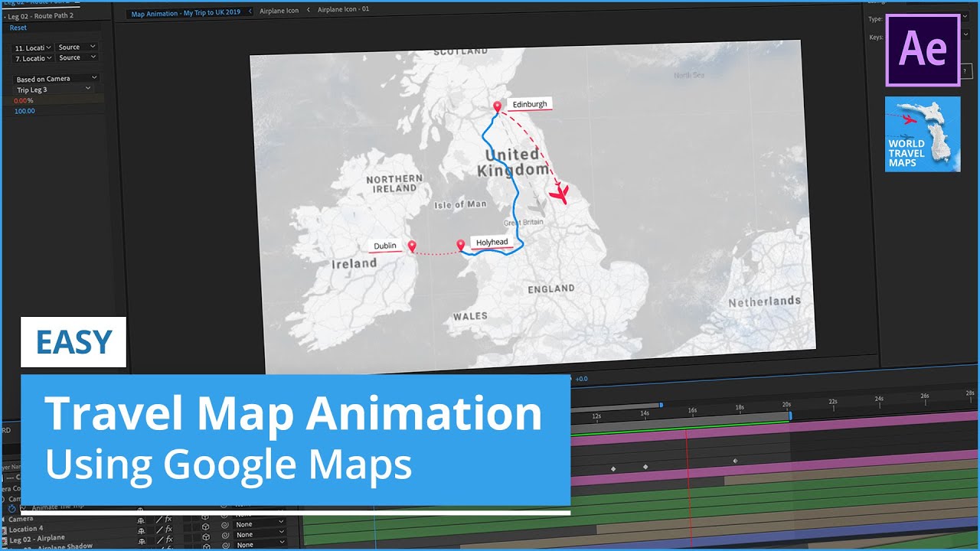Open the '7. Locatio' layer dropdown
This screenshot has height=551, width=980.
coord(33,58)
